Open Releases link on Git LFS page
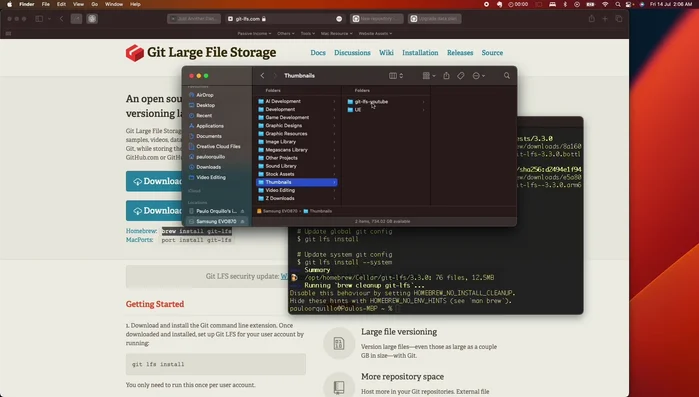This screenshot has width=699, height=397. click(x=460, y=53)
